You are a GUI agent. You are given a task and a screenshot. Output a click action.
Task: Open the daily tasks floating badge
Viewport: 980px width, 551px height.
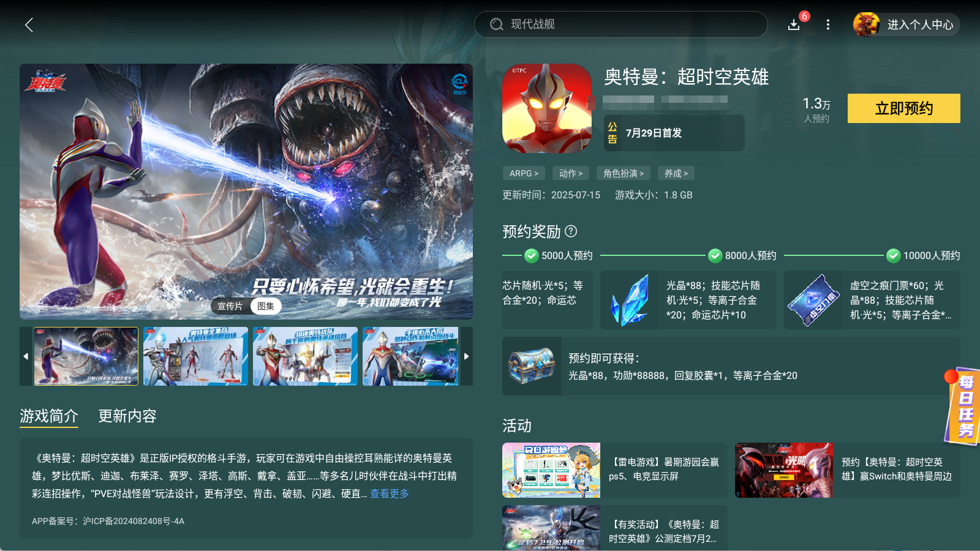(963, 407)
